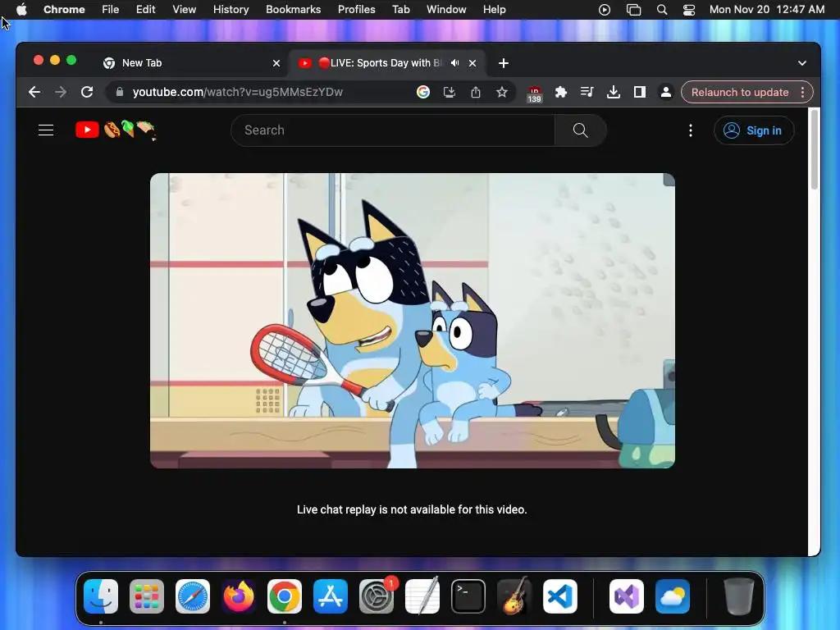Open Launchpad from the Dock
The image size is (840, 630).
click(x=147, y=596)
